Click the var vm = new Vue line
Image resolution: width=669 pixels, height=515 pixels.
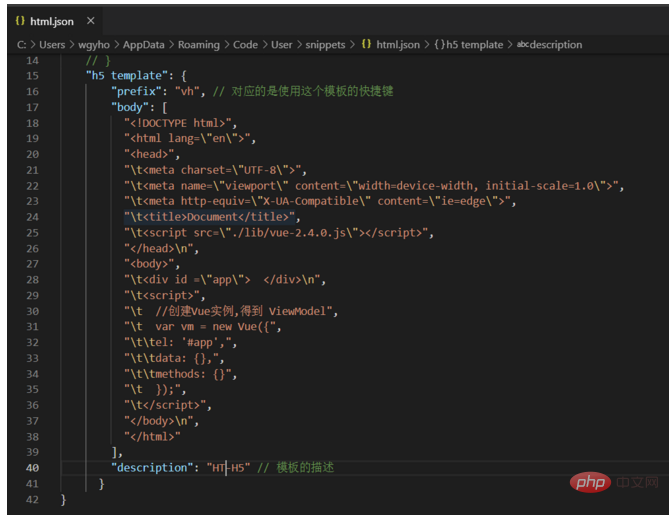pyautogui.click(x=200, y=327)
